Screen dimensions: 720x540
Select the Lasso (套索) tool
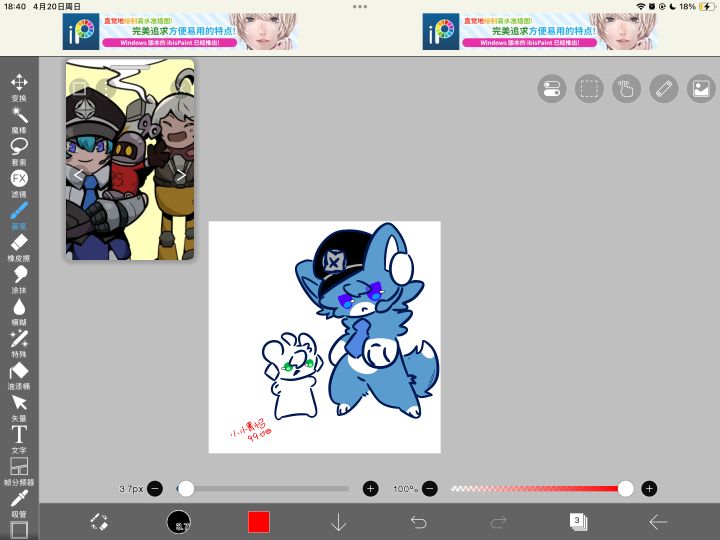(x=19, y=152)
